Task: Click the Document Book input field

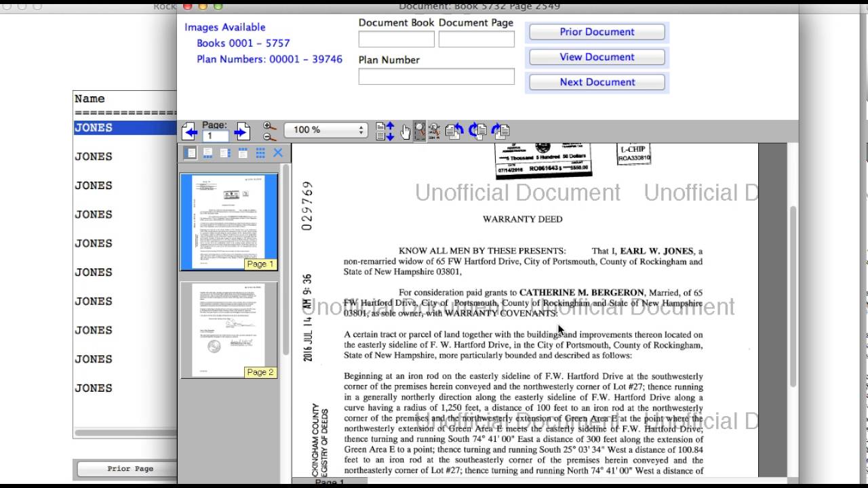Action: coord(396,39)
